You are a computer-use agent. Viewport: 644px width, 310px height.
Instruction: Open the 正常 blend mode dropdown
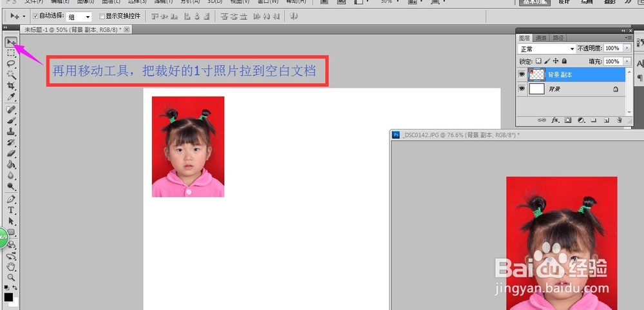pyautogui.click(x=547, y=48)
